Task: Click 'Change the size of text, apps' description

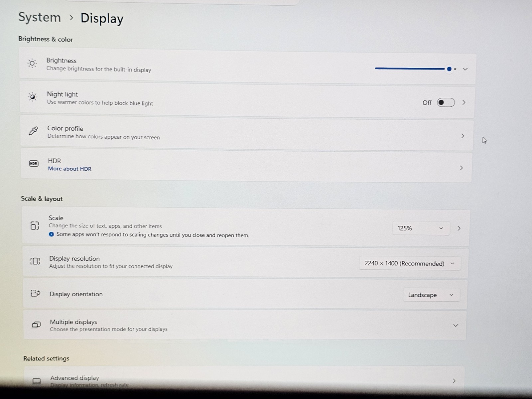Action: [x=105, y=226]
